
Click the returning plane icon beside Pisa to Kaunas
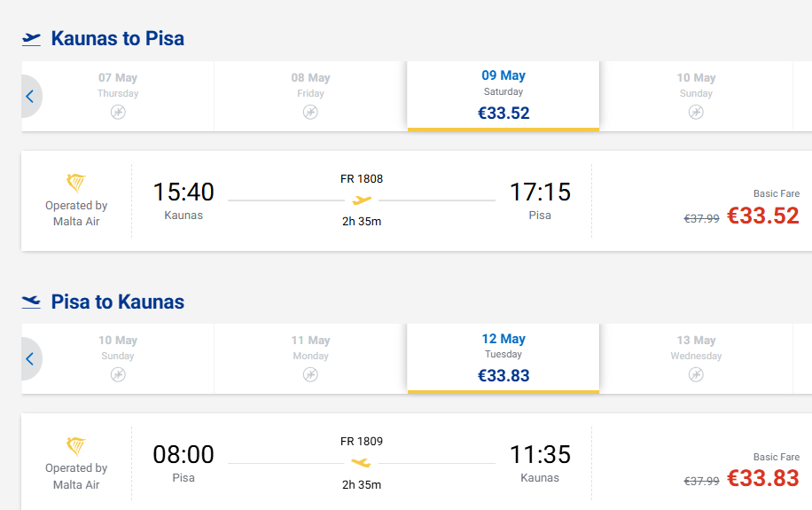32,302
